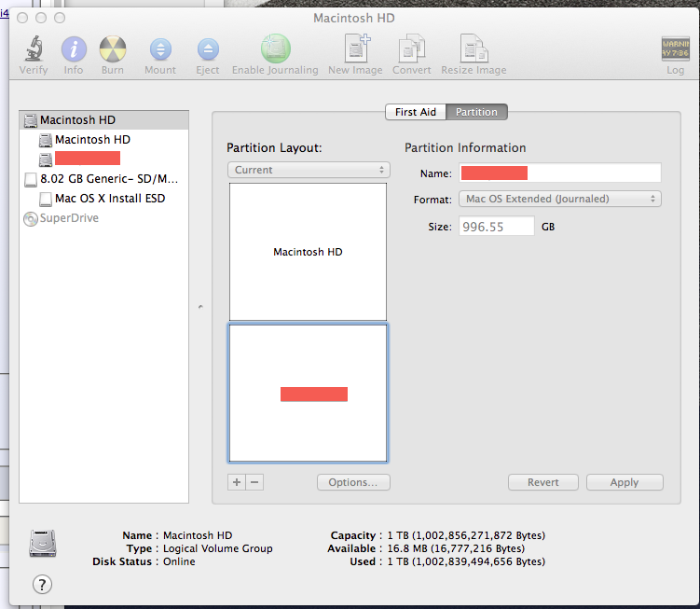Select the redacted lower partition block

click(308, 394)
